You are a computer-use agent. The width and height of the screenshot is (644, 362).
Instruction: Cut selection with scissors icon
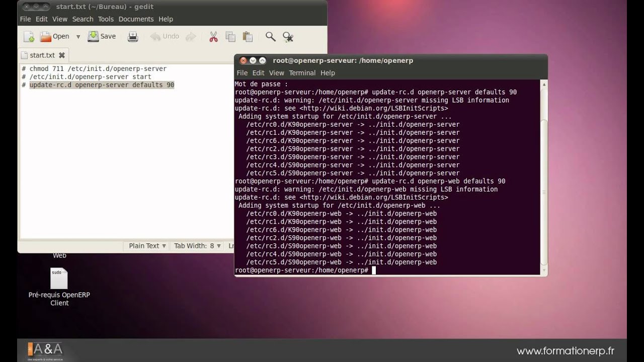213,37
